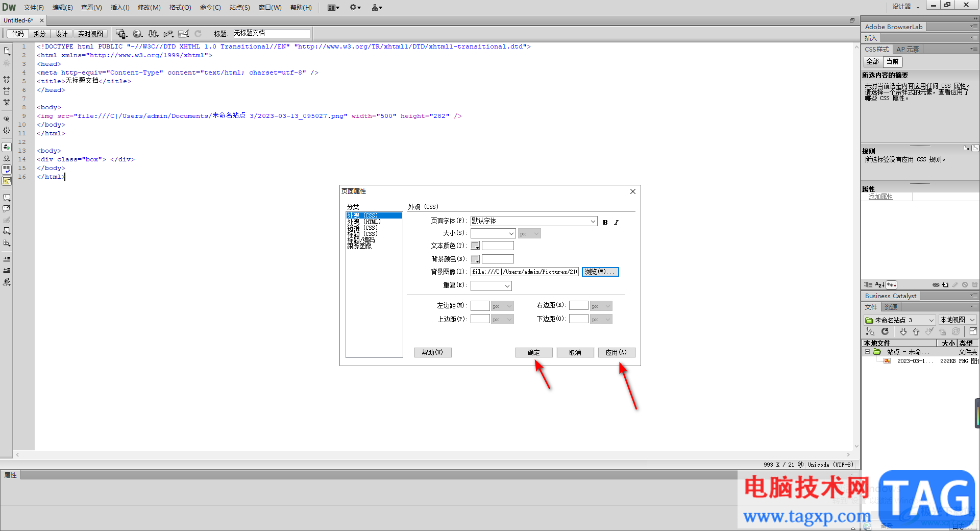The image size is (980, 531).
Task: Click the open documents icon in coding toolbar
Action: [x=7, y=51]
